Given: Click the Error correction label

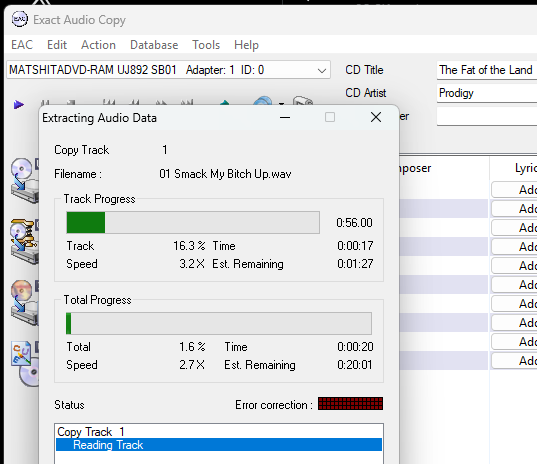Looking at the screenshot, I should point(274,405).
